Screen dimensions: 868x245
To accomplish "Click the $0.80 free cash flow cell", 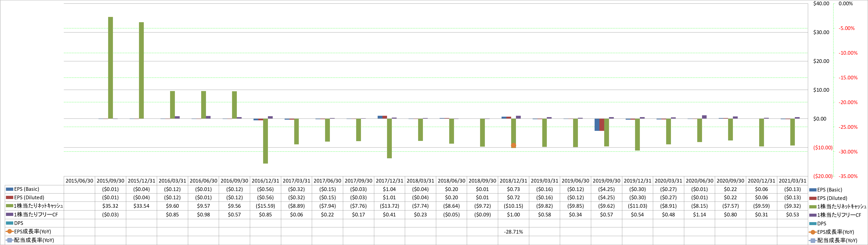I will [731, 215].
